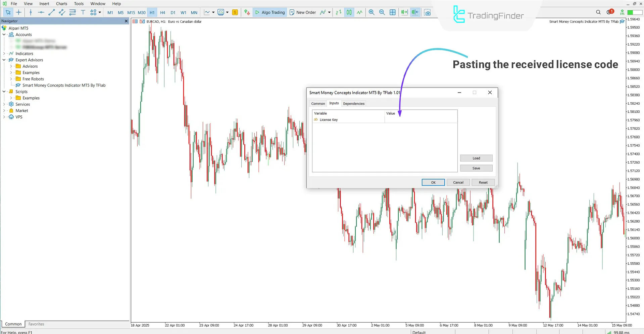The width and height of the screenshot is (644, 334).
Task: Toggle Algo Trading on or off
Action: point(269,12)
